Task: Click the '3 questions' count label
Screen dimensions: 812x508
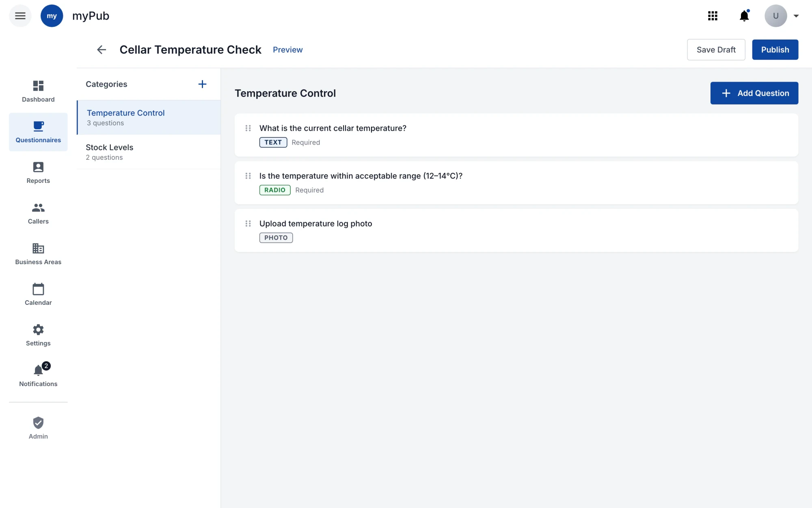Action: (x=106, y=123)
